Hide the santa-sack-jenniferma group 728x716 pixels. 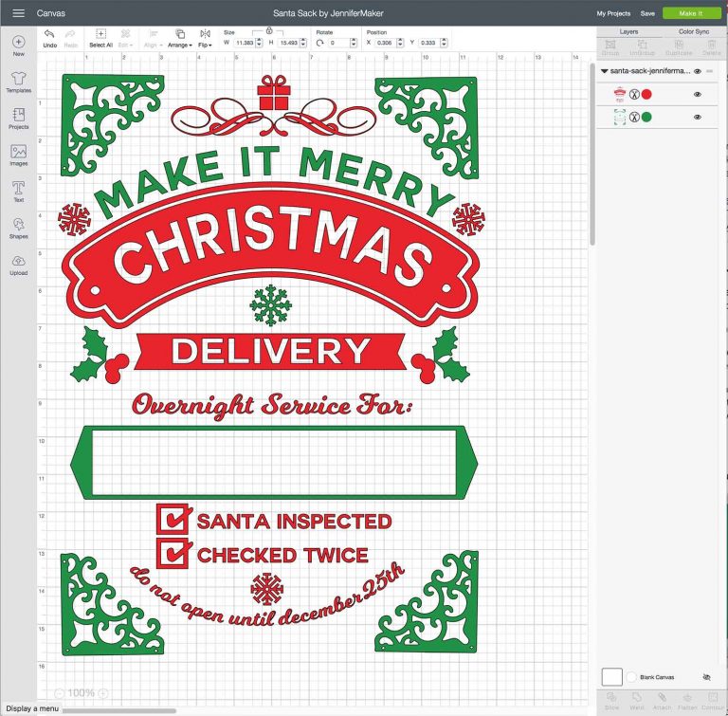[x=698, y=71]
